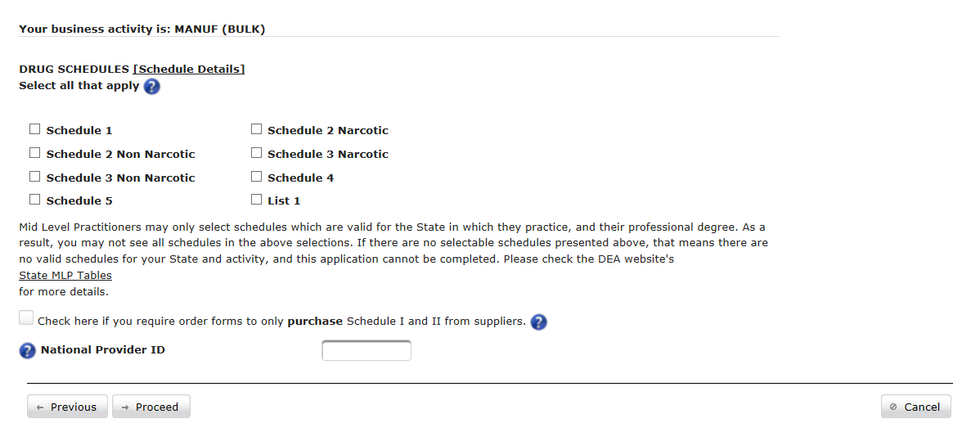Viewport: 980px width, 441px height.
Task: Open the State MLP Tables link
Action: tap(65, 276)
